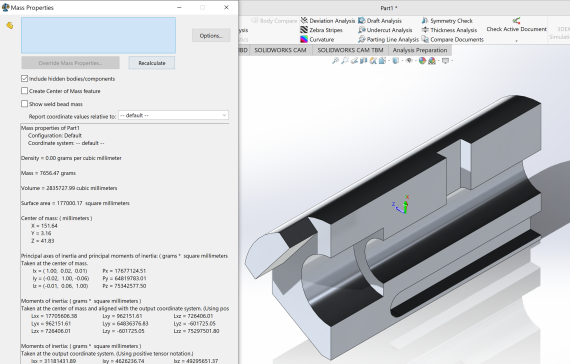Click the Coordinate system: -- default -- line

pyautogui.click(x=66, y=143)
